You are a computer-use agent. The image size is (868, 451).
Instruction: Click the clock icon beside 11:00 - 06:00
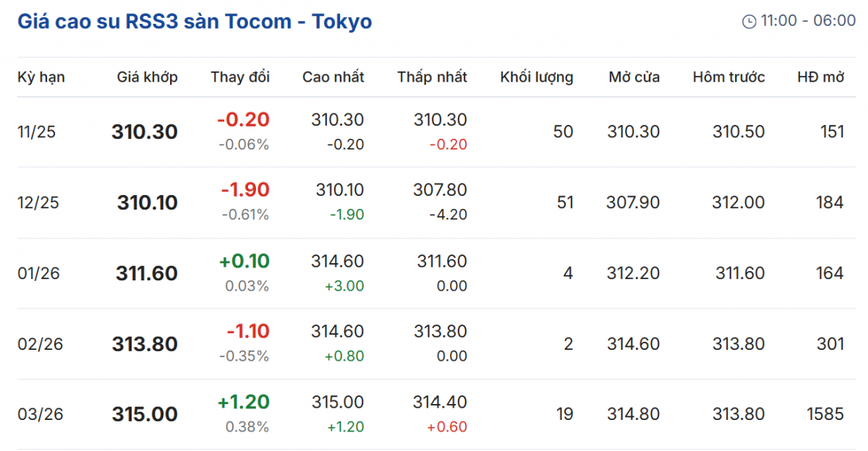[x=749, y=22]
